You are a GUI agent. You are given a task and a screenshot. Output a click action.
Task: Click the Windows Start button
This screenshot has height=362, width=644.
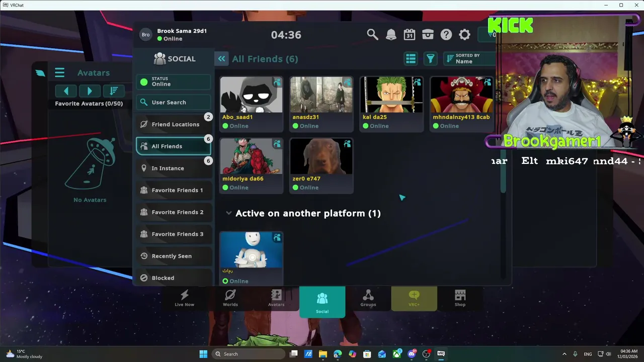point(203,354)
